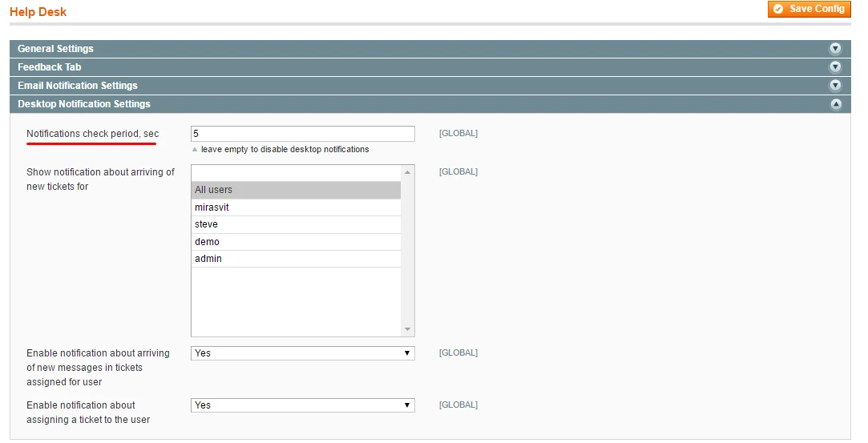868x443 pixels.
Task: Focus the Notifications check period input field
Action: point(302,134)
